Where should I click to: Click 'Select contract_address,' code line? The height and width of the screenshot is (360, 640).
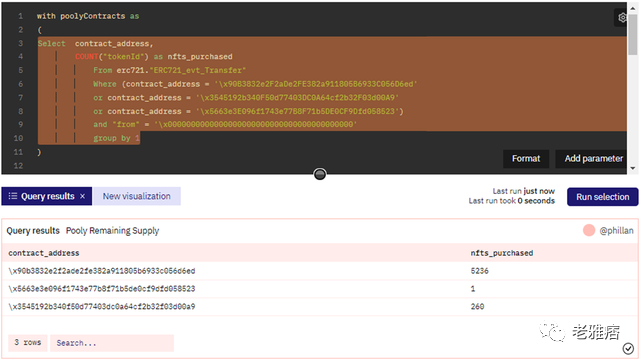click(x=96, y=43)
